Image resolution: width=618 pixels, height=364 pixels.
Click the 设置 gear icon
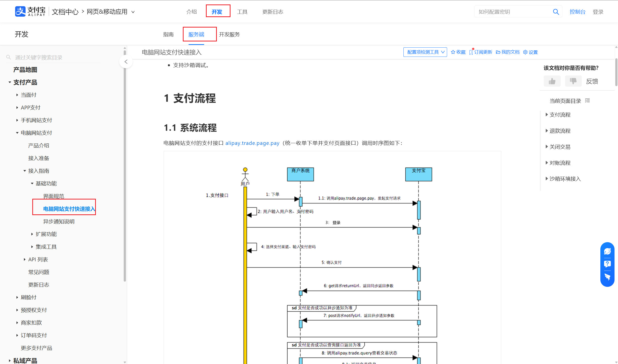point(525,52)
